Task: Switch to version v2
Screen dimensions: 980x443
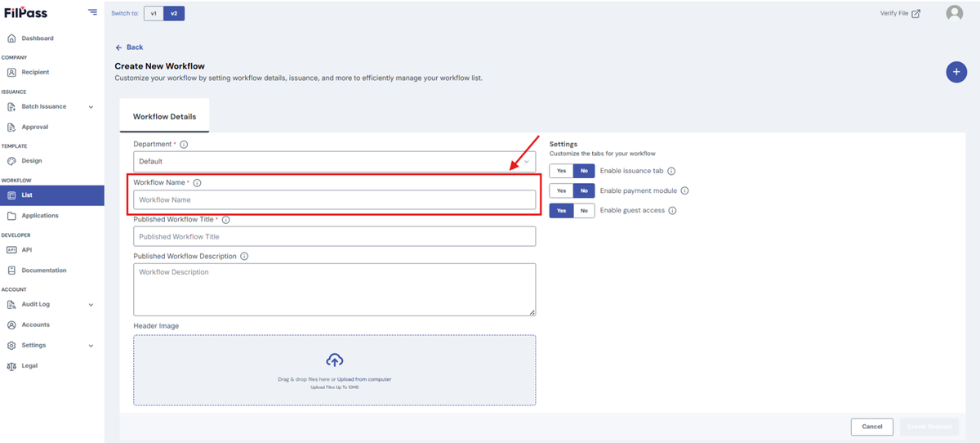Action: tap(174, 13)
